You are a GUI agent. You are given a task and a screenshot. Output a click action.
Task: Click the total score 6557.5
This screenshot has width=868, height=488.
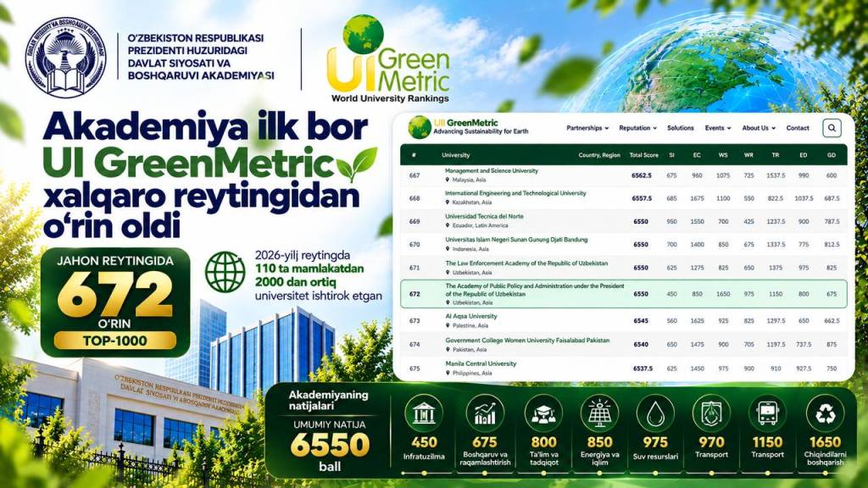tap(642, 198)
